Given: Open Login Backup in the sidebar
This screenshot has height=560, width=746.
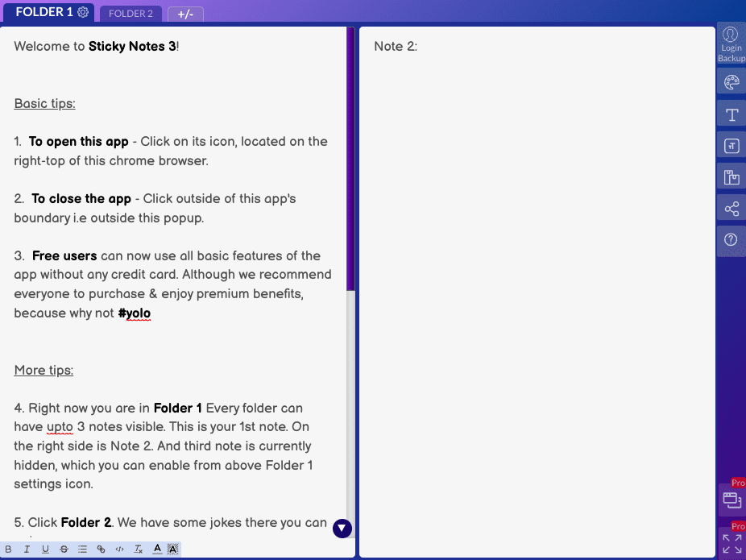Looking at the screenshot, I should click(x=731, y=45).
